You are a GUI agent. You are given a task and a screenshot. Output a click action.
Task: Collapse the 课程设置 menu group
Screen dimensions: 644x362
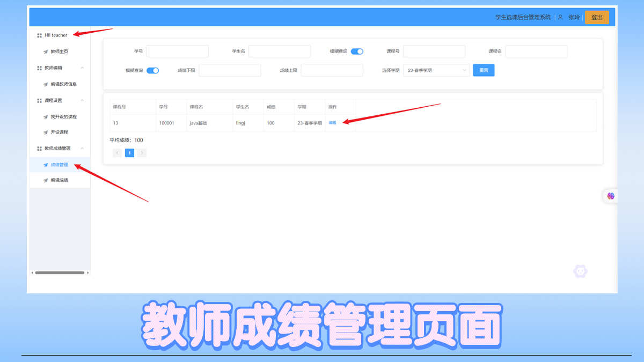82,100
